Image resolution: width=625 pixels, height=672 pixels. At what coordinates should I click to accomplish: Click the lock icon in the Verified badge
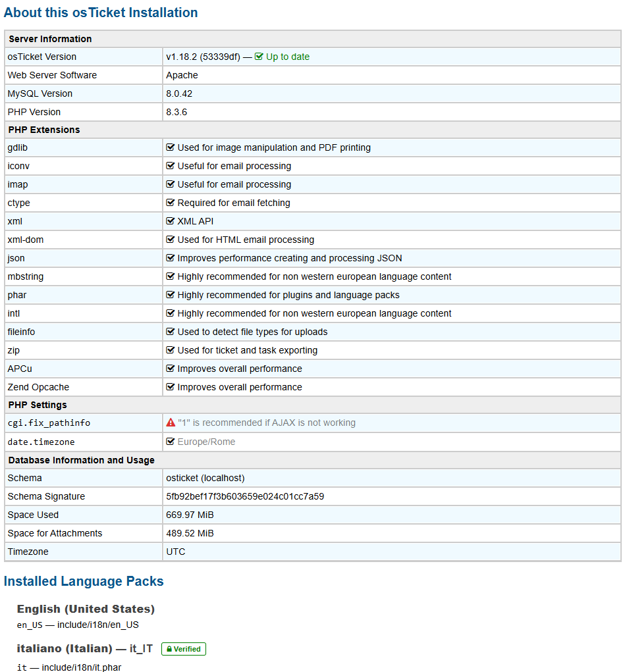click(x=169, y=649)
